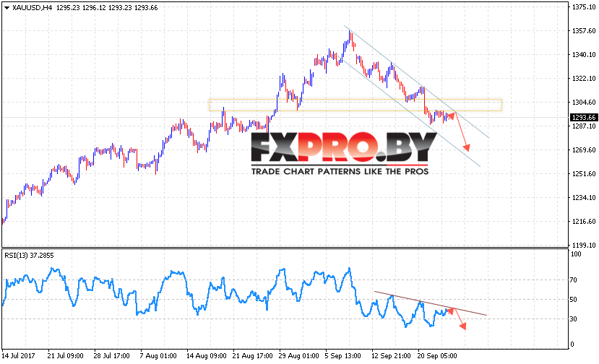Click the 1287.10 price axis label
This screenshot has height=364, width=599.
pos(584,126)
